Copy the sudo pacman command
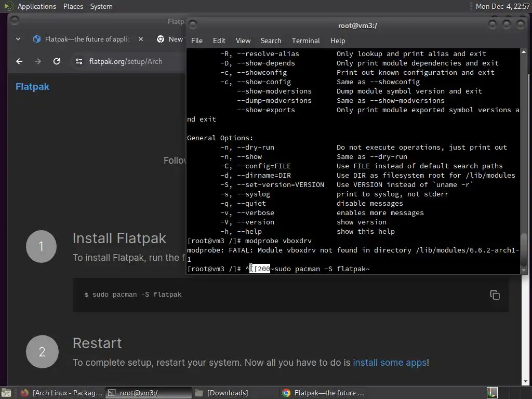The image size is (532, 399). click(x=495, y=295)
